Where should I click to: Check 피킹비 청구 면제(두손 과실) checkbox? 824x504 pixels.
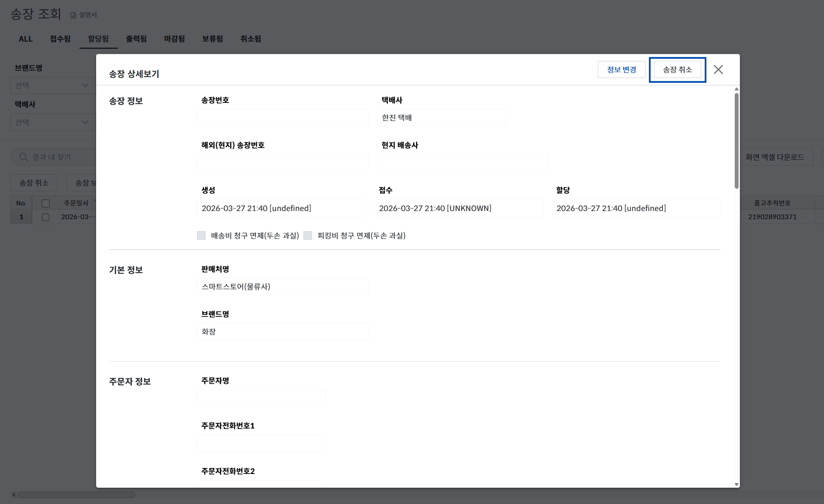point(308,235)
